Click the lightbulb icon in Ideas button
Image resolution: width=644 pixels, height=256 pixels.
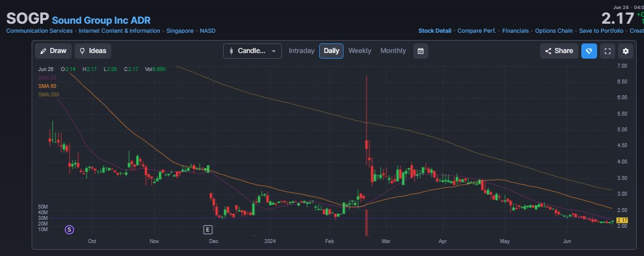82,51
